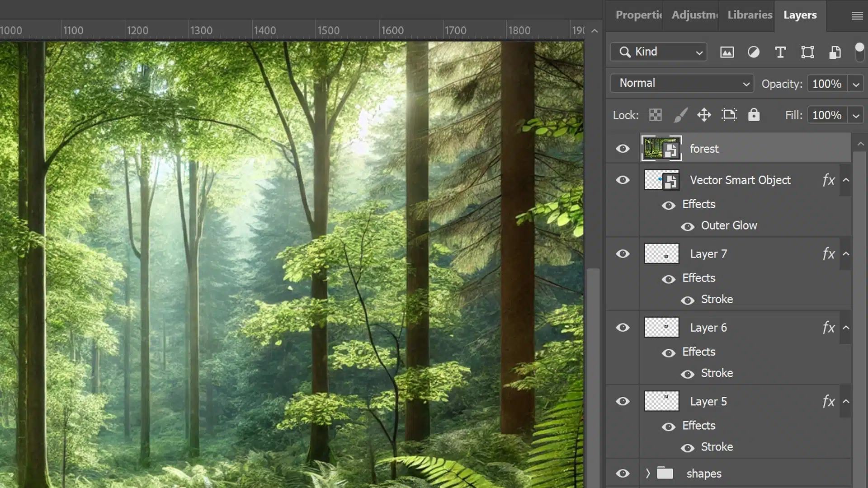The image size is (868, 488).
Task: Select the shapes group name
Action: click(704, 474)
